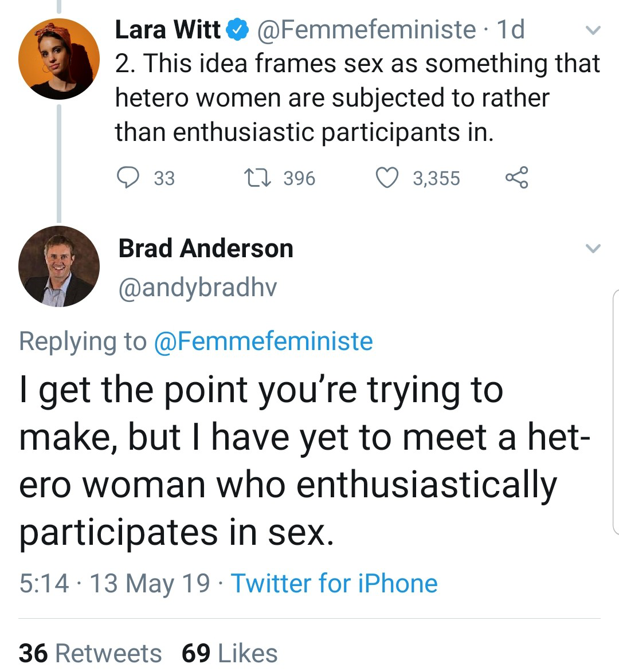
Task: Click the Lara Witt display name
Action: pos(167,30)
